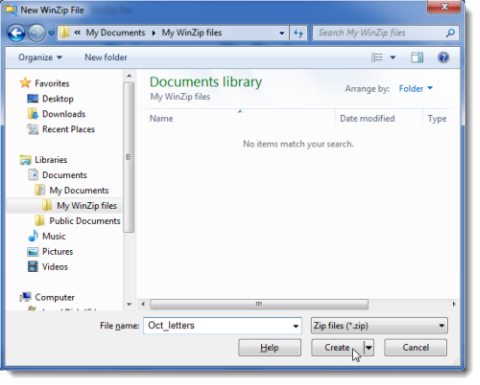480x385 pixels.
Task: Open the Zip files (*.zip) type dropdown
Action: [x=379, y=326]
